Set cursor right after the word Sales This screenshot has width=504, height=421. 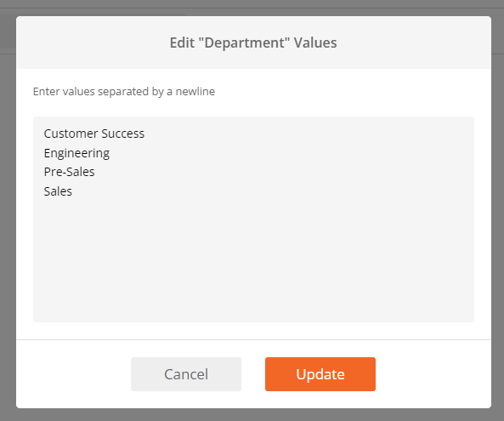coord(72,191)
